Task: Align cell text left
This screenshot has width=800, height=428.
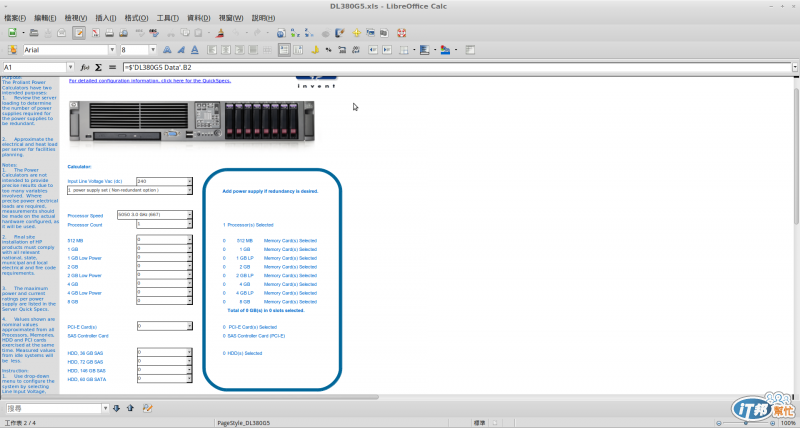Action: (x=212, y=49)
